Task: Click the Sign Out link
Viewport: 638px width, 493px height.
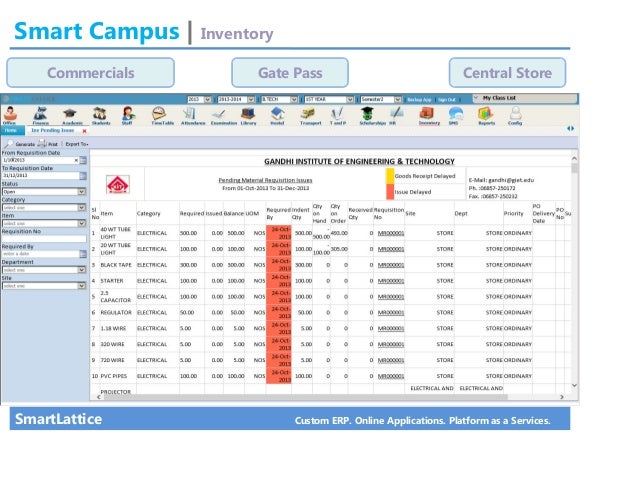Action: click(447, 100)
